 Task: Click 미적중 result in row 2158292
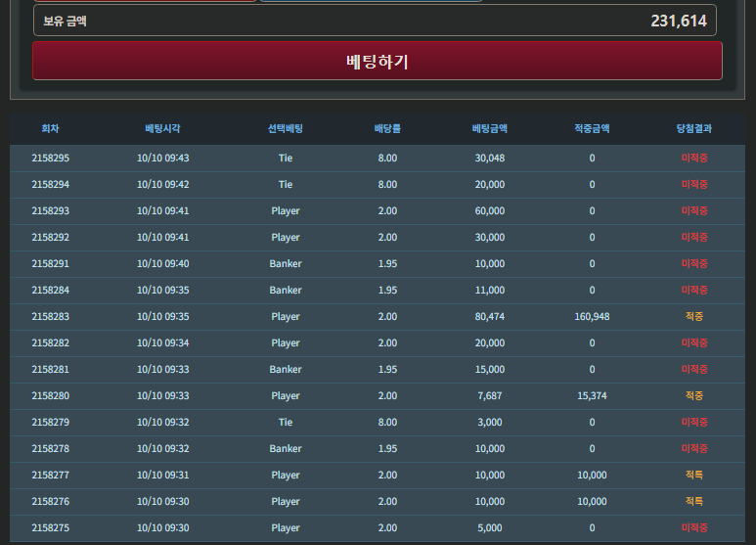coord(694,238)
